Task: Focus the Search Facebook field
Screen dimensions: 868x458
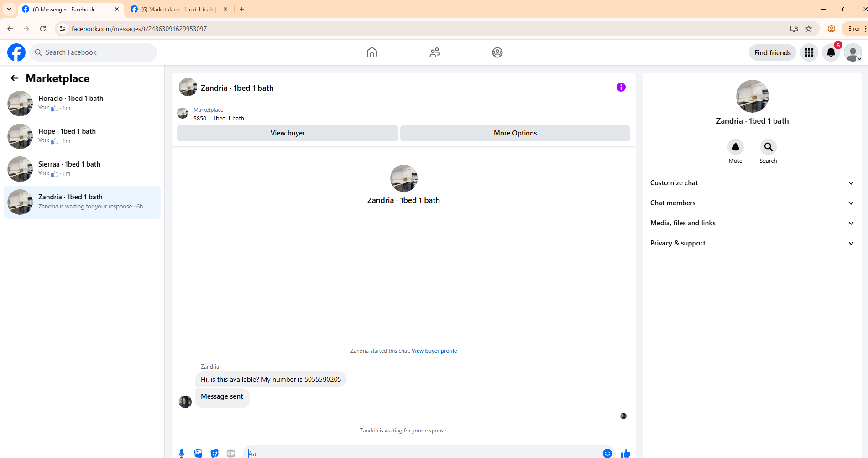Action: [x=93, y=52]
